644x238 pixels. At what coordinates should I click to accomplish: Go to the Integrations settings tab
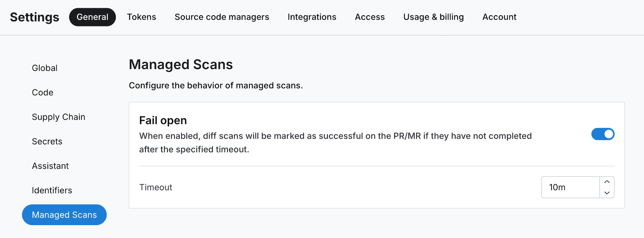[311, 17]
